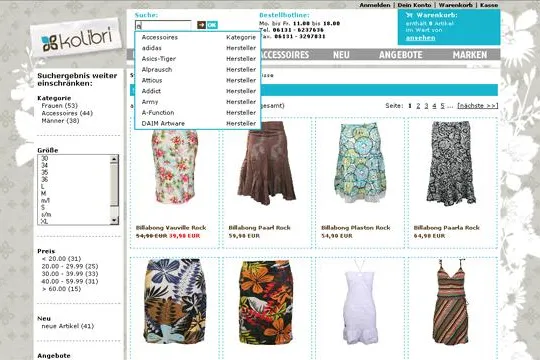Select the ANGEBOTE nav tab
Image resolution: width=540 pixels, height=360 pixels.
click(x=401, y=55)
